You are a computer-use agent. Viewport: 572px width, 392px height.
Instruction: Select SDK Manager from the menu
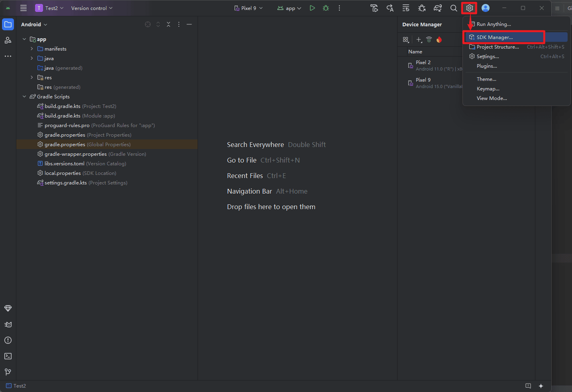coord(495,37)
